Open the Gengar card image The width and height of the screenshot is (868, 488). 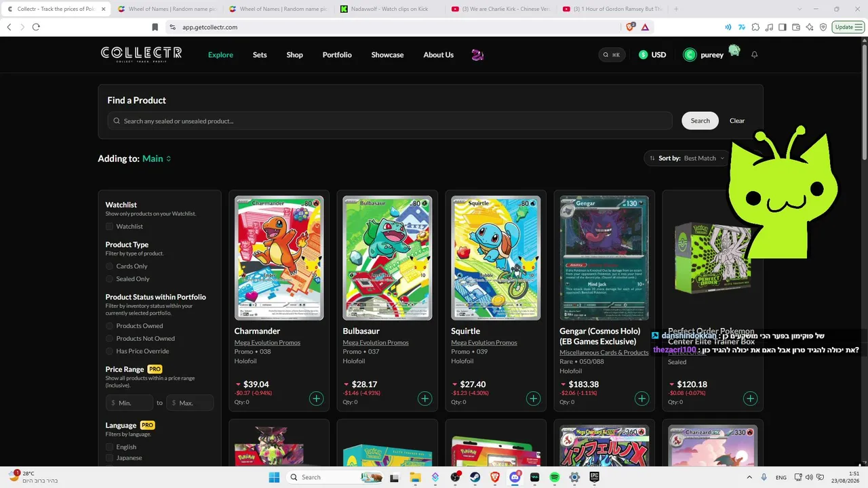[x=604, y=258]
